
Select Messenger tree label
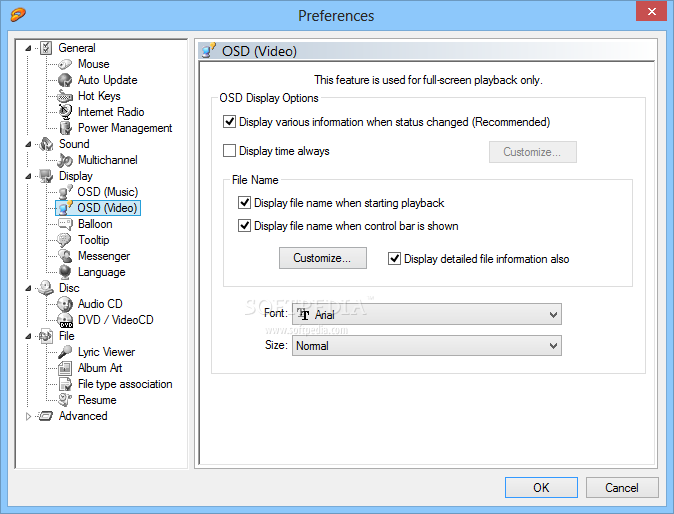tap(104, 256)
